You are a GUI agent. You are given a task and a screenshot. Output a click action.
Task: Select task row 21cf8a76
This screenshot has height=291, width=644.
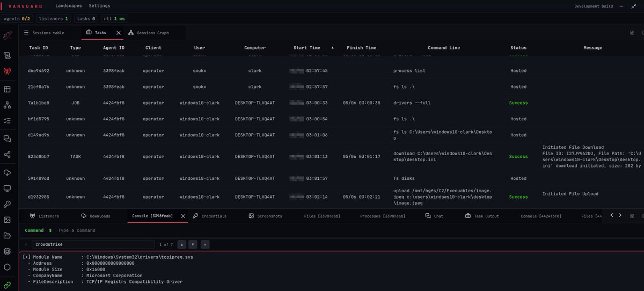click(x=331, y=86)
